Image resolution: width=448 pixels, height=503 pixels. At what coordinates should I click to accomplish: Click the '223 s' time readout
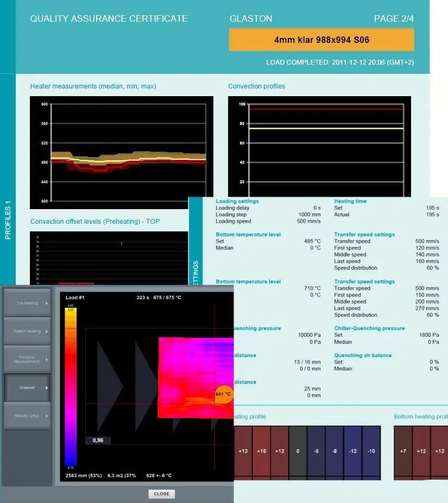[x=143, y=297]
